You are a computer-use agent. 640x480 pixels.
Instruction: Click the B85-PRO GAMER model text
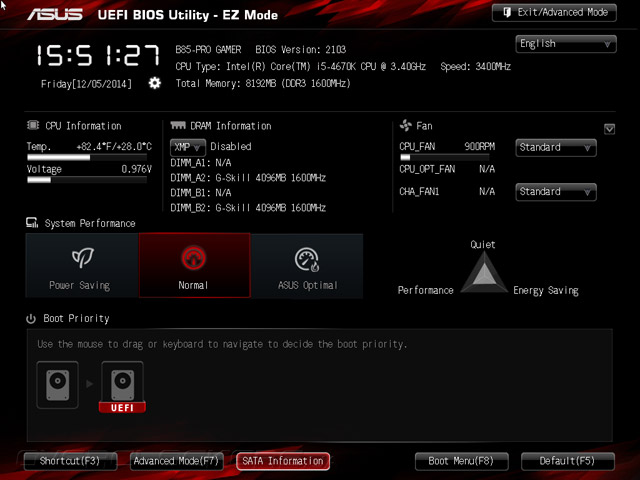pyautogui.click(x=208, y=50)
